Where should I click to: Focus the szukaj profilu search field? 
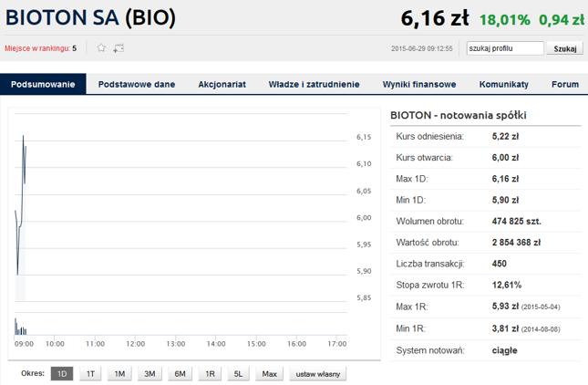[x=504, y=48]
